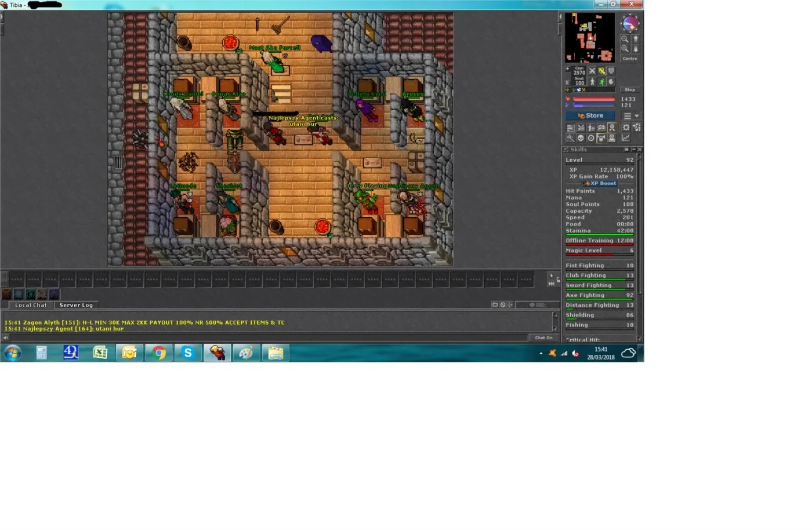Open the skills list icon
The width and height of the screenshot is (812, 530).
[571, 128]
